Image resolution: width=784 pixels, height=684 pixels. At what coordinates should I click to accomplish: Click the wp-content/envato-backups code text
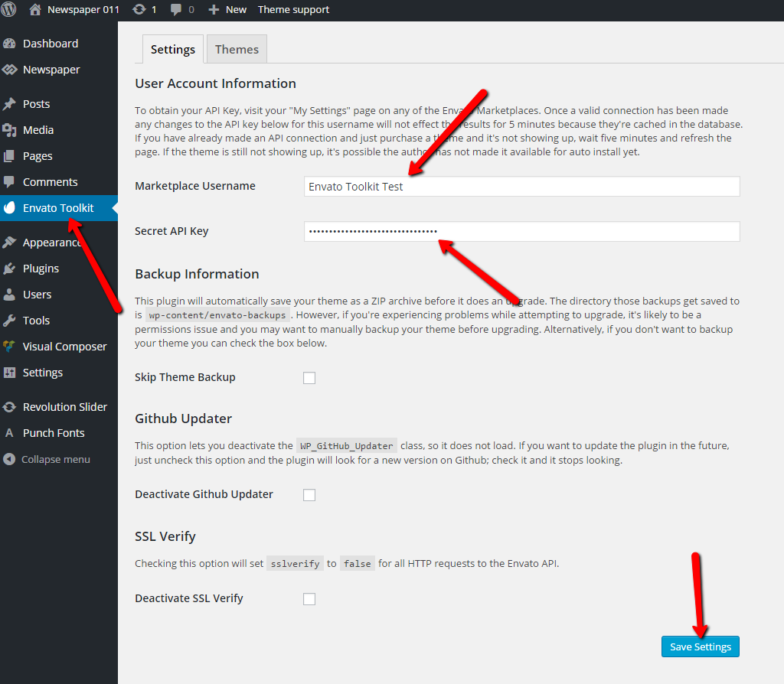[x=217, y=315]
